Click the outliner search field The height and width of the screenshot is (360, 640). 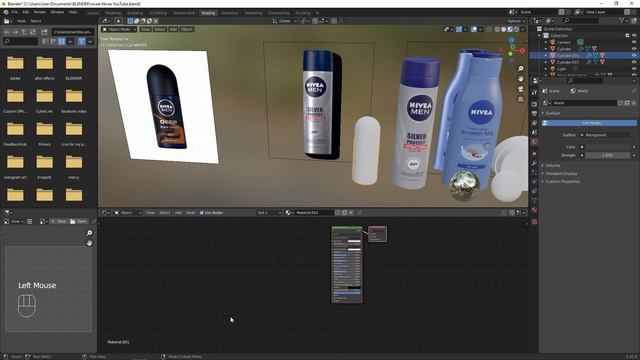(581, 20)
